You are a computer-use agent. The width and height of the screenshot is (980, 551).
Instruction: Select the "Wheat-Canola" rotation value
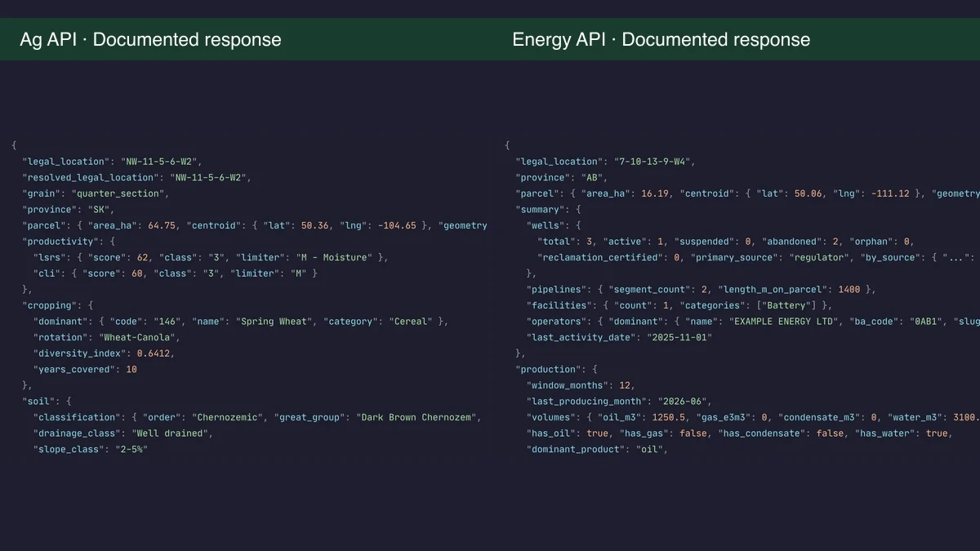[x=139, y=337]
